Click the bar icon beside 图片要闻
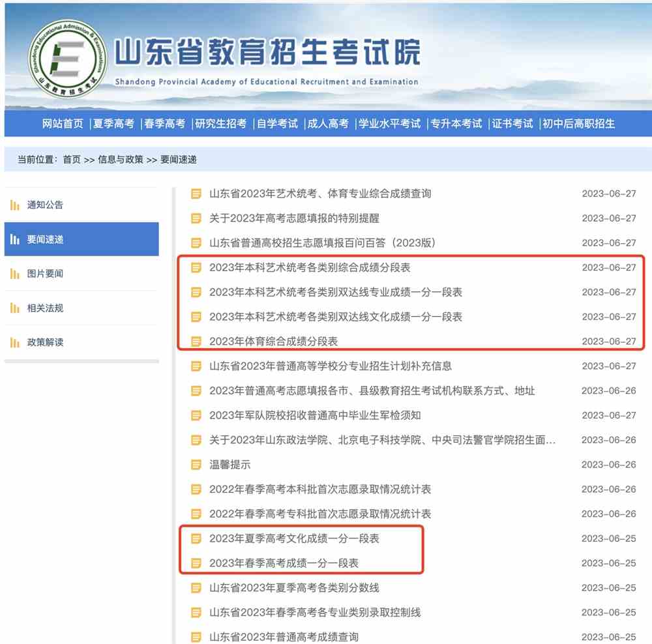The height and width of the screenshot is (644, 652). [14, 274]
